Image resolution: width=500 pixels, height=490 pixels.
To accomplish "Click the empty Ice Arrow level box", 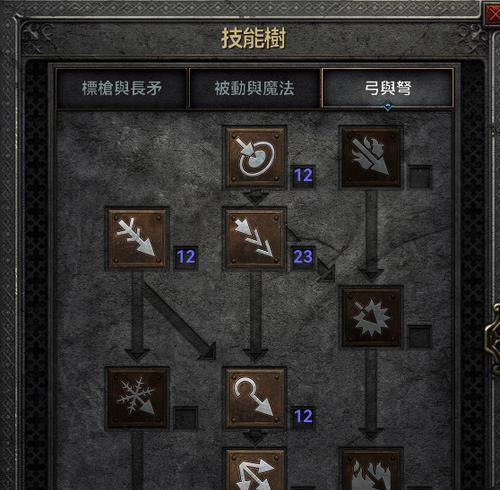I will (x=186, y=417).
